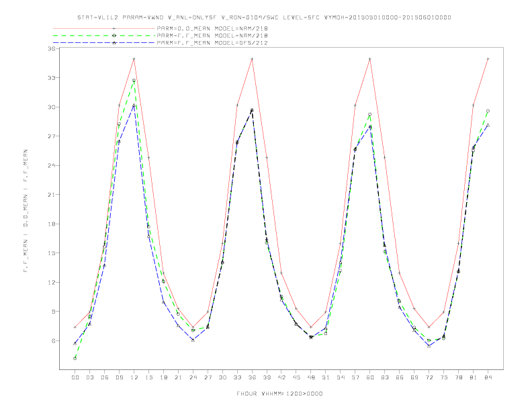Click x-axis tick label 84
Viewport: 532px width, 411px height.
coord(488,377)
